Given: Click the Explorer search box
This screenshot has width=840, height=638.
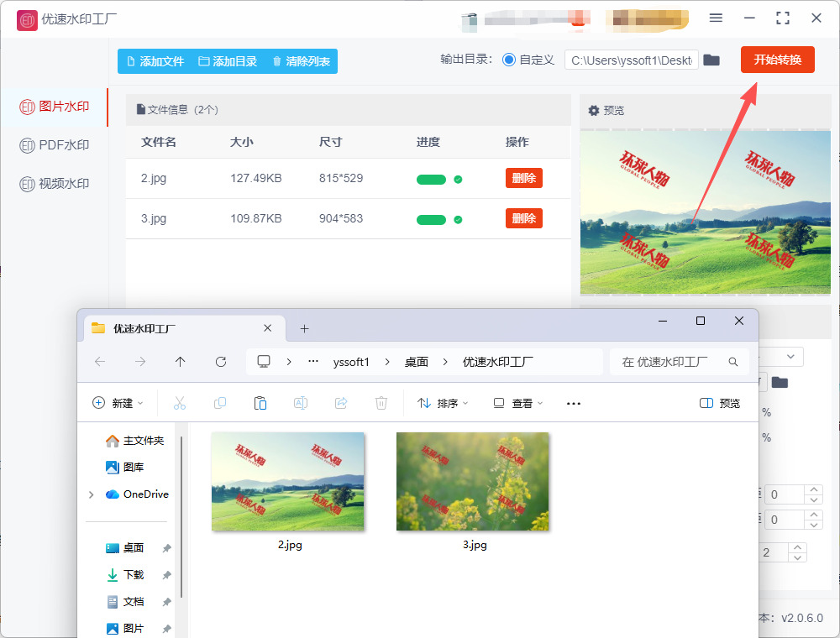Looking at the screenshot, I should point(679,362).
